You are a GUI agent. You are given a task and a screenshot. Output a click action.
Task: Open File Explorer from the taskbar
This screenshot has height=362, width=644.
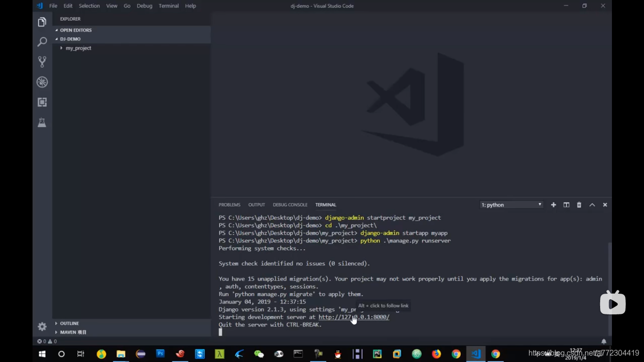pyautogui.click(x=121, y=354)
